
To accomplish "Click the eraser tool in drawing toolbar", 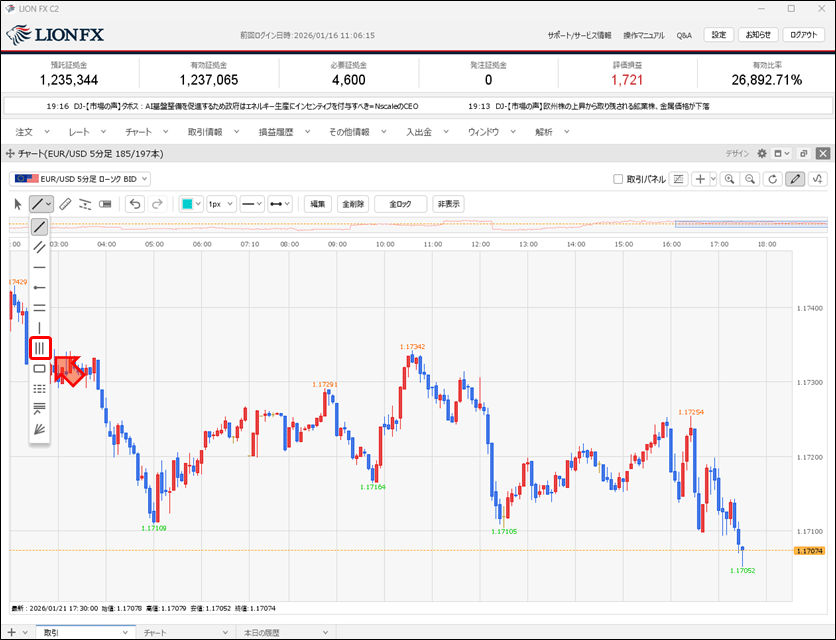I will (65, 203).
